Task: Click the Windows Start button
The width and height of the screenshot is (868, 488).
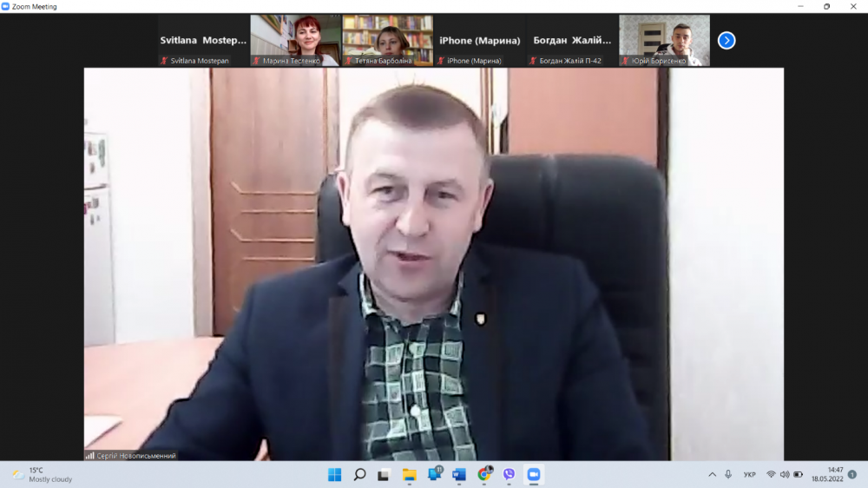Action: coord(334,474)
